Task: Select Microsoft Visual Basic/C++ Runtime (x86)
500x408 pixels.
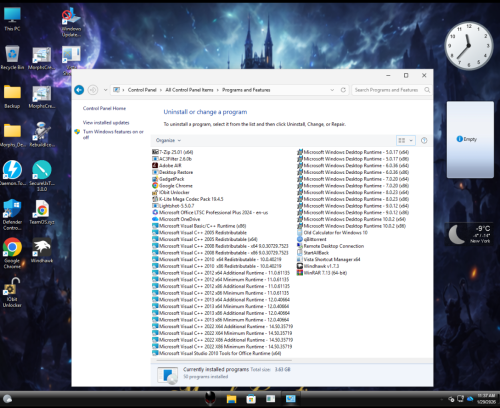Action: [199, 226]
